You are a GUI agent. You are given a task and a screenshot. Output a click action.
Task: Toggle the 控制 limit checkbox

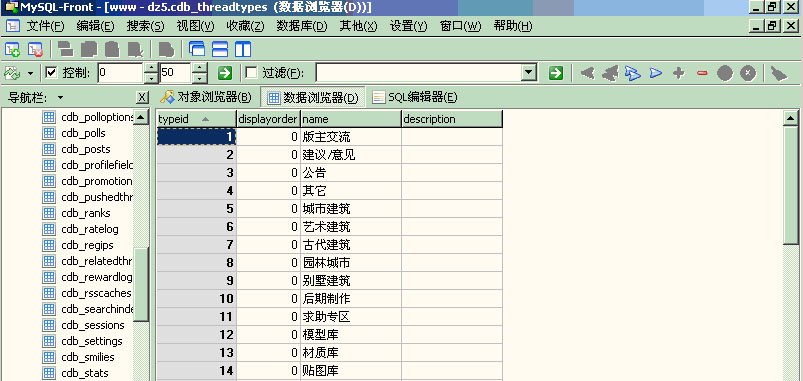click(x=51, y=73)
